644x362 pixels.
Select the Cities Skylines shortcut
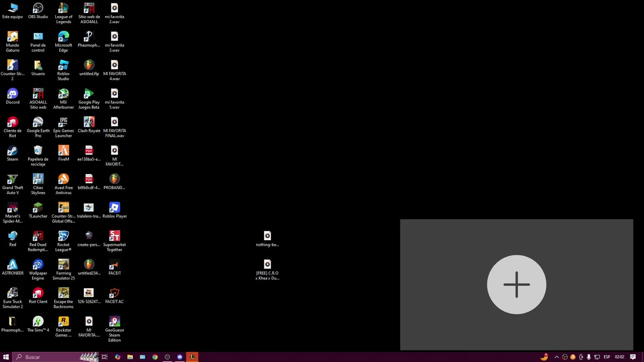[38, 185]
